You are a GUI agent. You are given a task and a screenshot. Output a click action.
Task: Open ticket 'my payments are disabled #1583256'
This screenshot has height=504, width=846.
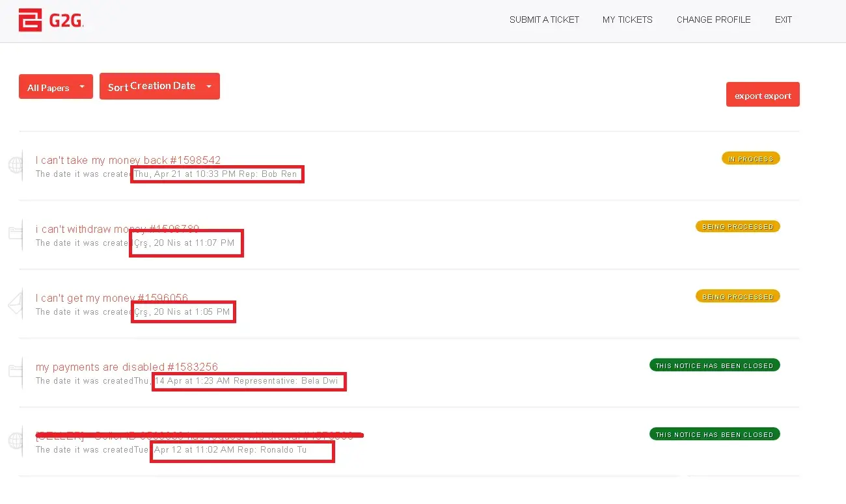pos(127,367)
